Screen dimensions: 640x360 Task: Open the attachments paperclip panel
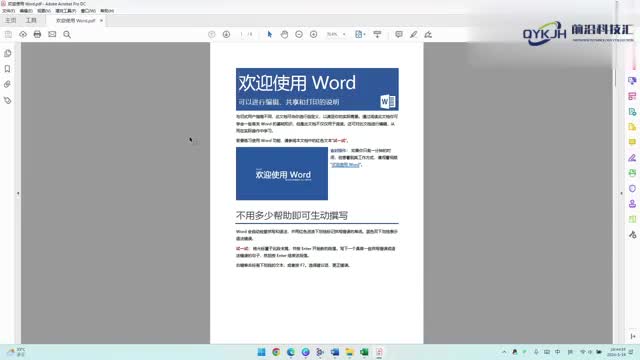pyautogui.click(x=7, y=84)
